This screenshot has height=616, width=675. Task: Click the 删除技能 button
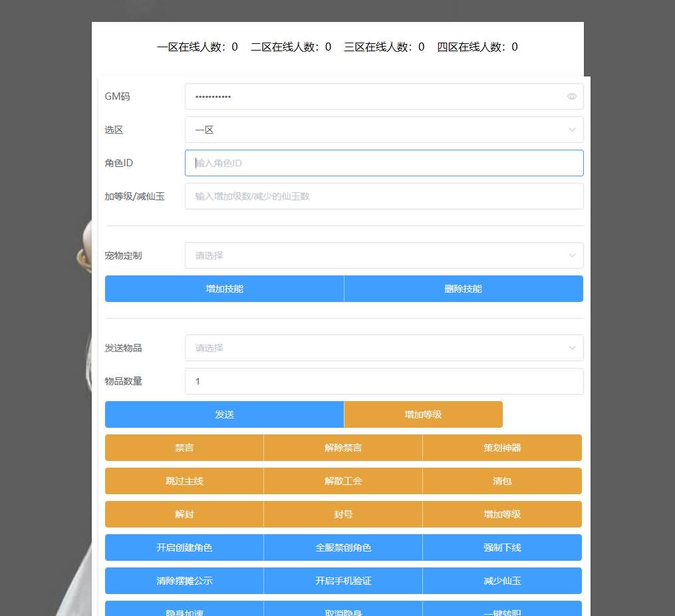pos(464,289)
